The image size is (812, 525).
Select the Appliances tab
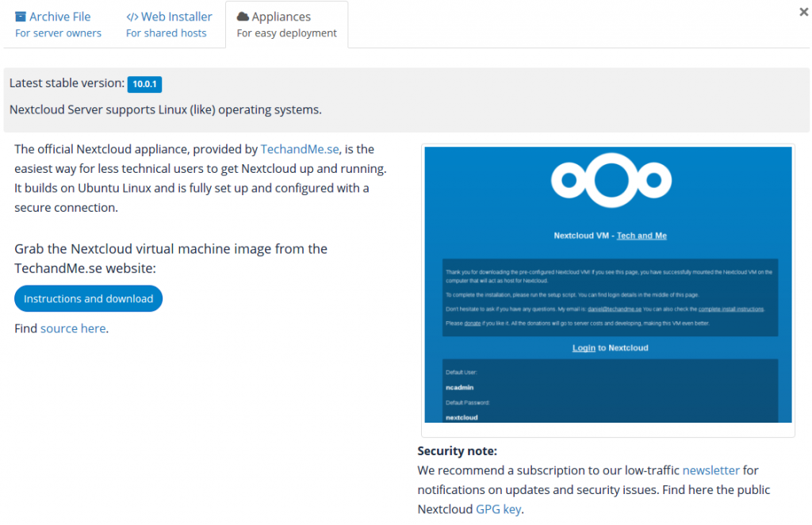[286, 25]
